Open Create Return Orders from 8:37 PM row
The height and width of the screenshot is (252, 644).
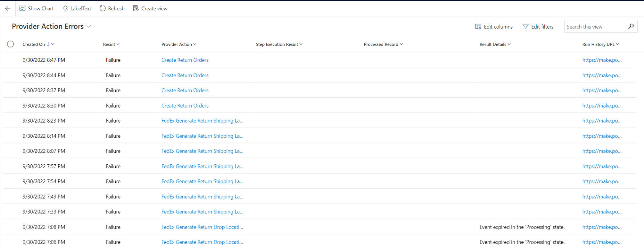coord(185,90)
